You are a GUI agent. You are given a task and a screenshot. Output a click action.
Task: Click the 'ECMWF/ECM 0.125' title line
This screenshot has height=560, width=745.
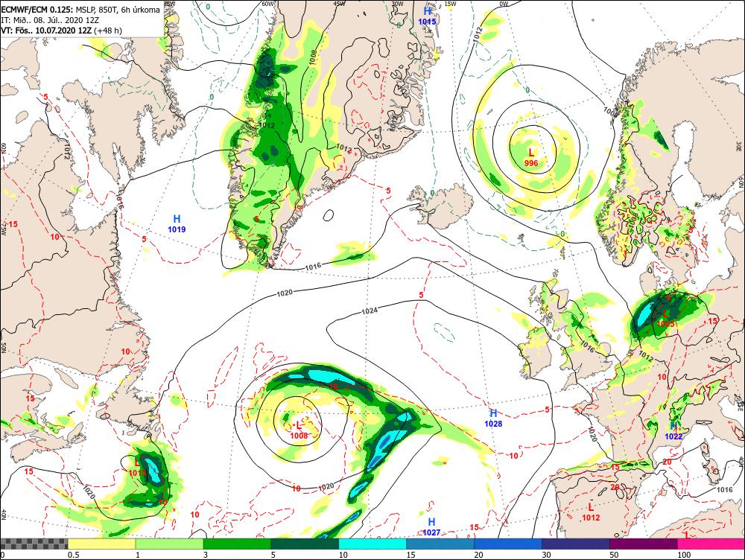(x=80, y=10)
